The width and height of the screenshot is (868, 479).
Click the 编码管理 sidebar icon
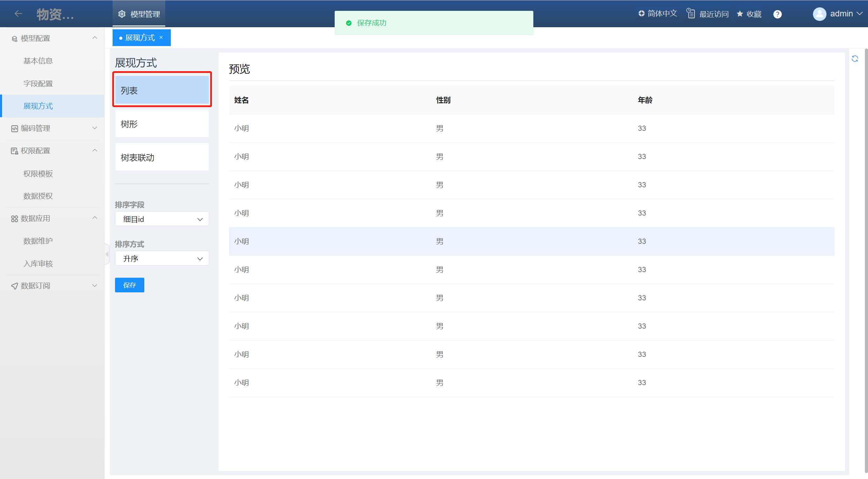(15, 129)
